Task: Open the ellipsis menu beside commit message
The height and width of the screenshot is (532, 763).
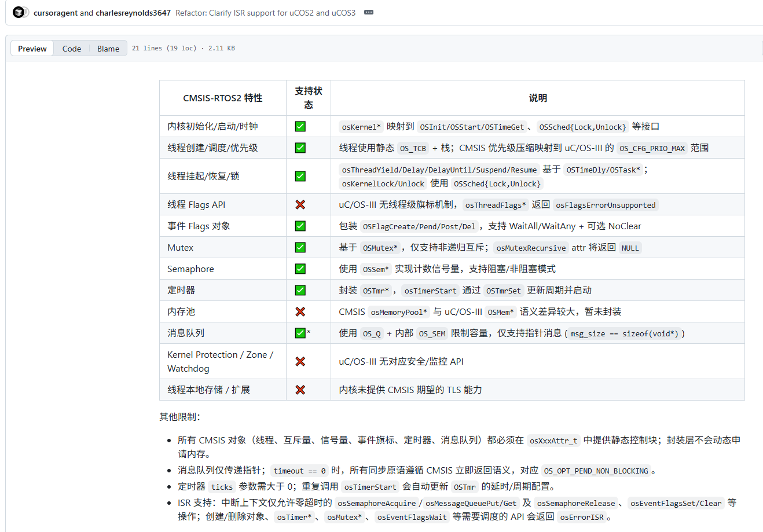Action: coord(368,12)
